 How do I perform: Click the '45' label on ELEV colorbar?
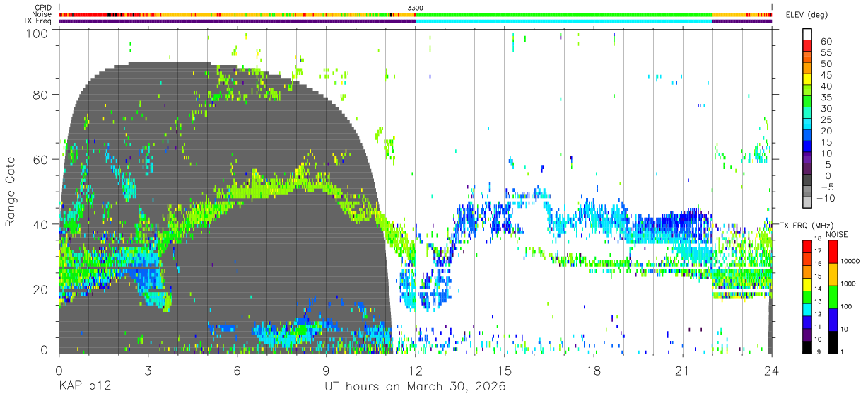pyautogui.click(x=825, y=75)
